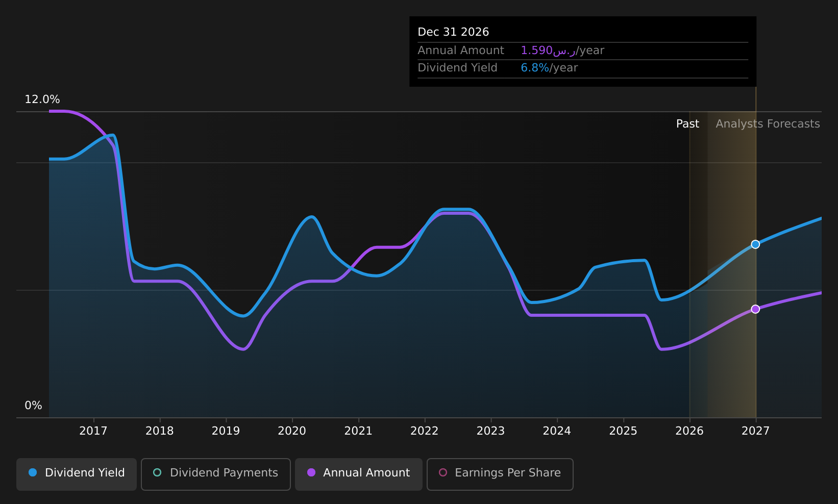Select the 2023 x-axis label

(490, 431)
